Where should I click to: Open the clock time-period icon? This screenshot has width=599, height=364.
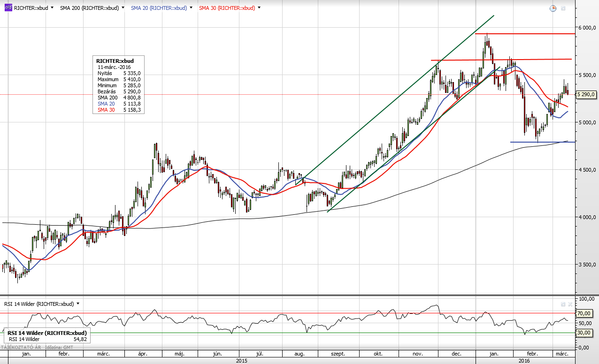point(553,8)
